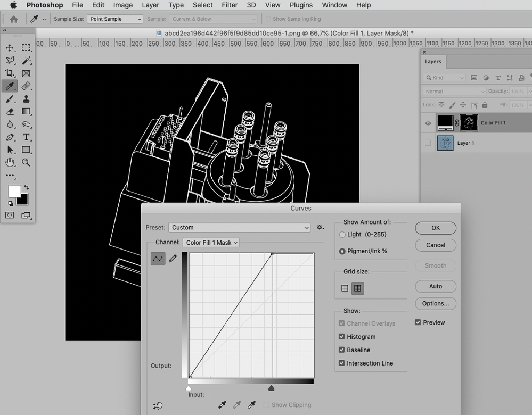Open the Channel dropdown in Curves
The image size is (532, 415).
click(x=211, y=243)
